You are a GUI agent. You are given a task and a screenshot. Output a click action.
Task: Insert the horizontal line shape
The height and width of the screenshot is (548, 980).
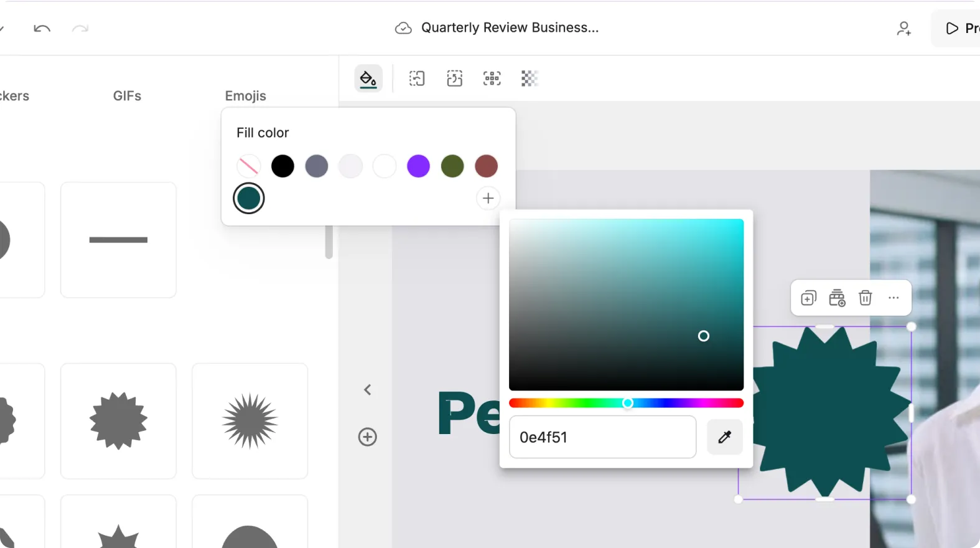tap(118, 240)
